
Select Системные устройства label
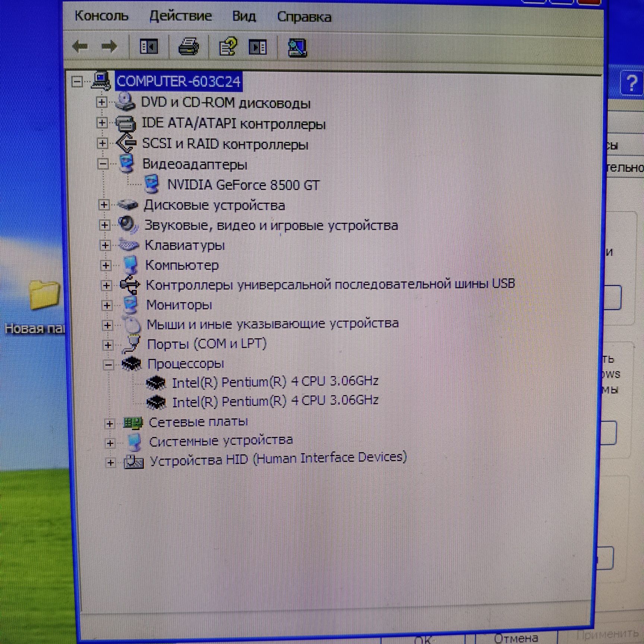[x=221, y=441]
